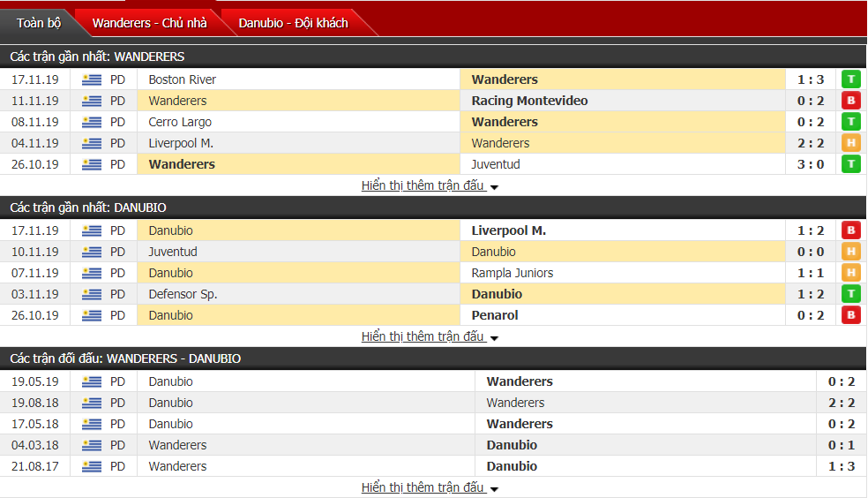This screenshot has height=498, width=868.
Task: Switch to Wanderers - Chủ nhà tab
Action: tap(149, 23)
